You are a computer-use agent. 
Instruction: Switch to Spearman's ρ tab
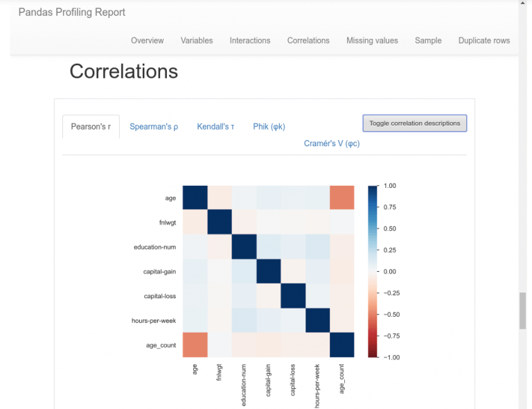point(154,127)
